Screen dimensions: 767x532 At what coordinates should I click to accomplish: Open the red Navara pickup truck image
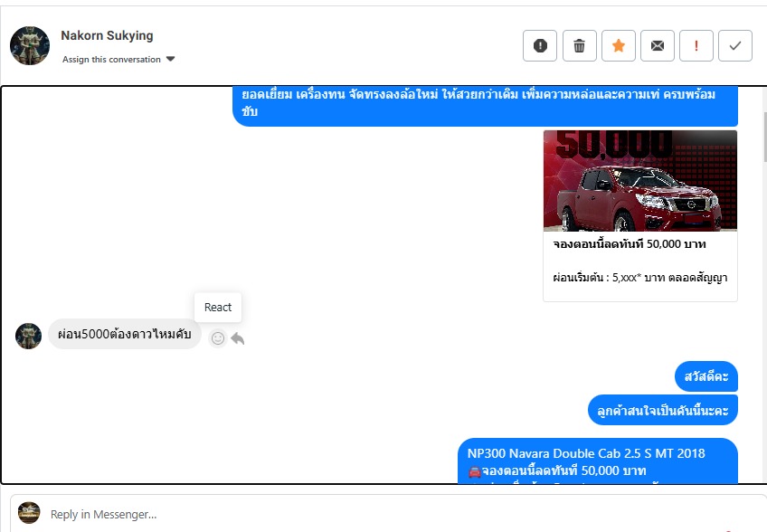coord(639,181)
